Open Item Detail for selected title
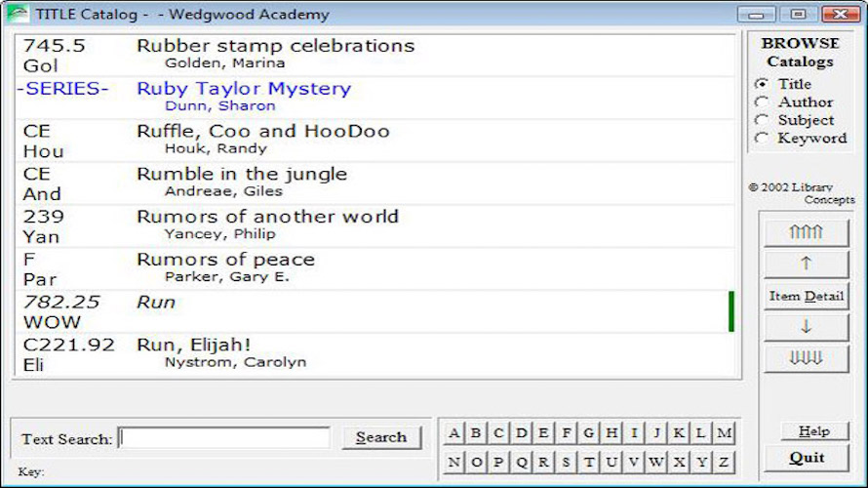 [806, 296]
